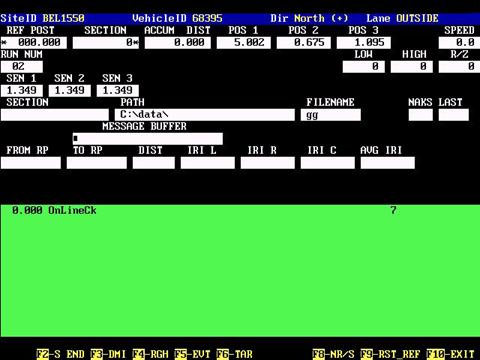The height and width of the screenshot is (360, 480).
Task: Click the AVG IRI field
Action: coord(388,163)
